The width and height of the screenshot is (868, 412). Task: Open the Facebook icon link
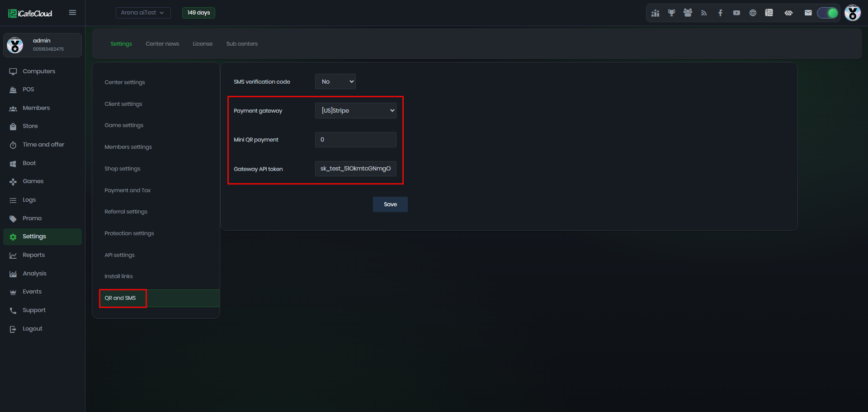coord(720,13)
